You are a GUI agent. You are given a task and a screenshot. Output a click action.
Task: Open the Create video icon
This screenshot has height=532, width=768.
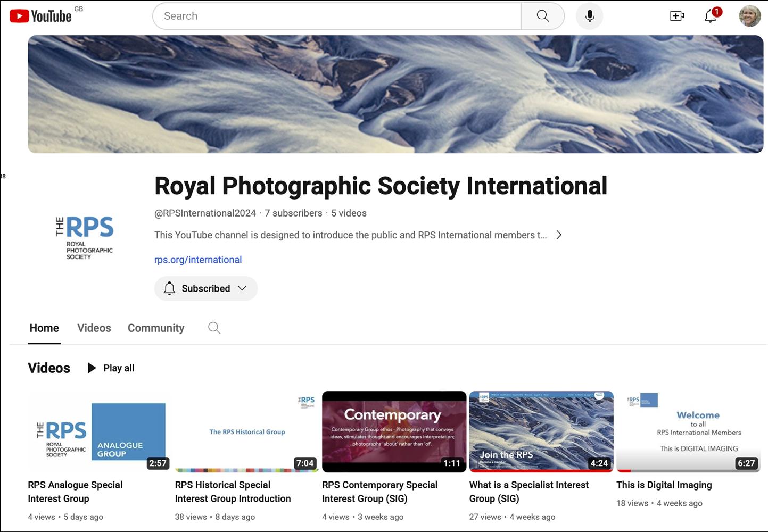point(677,16)
